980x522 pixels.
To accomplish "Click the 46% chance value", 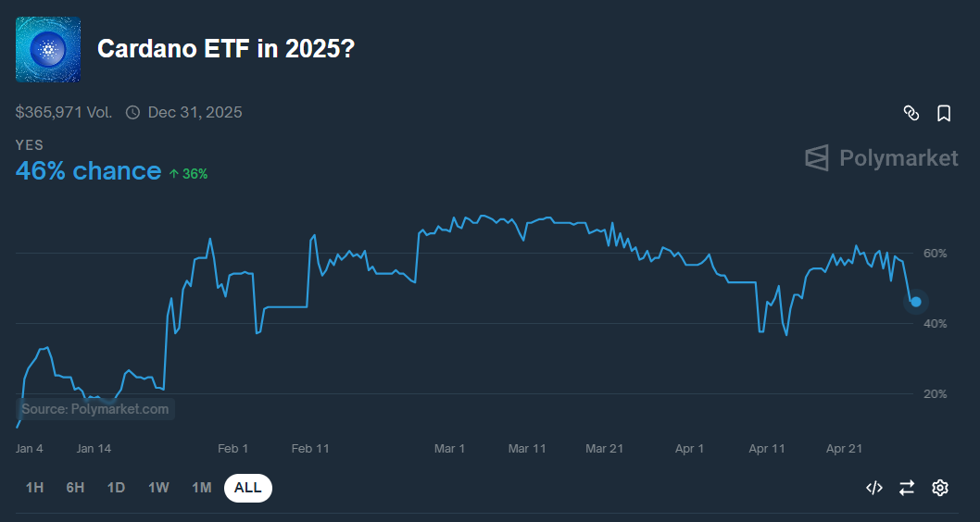I will [x=88, y=171].
